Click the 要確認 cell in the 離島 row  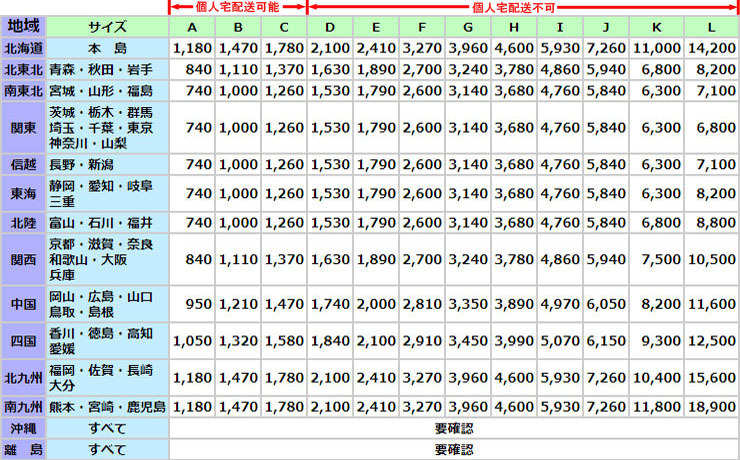453,449
